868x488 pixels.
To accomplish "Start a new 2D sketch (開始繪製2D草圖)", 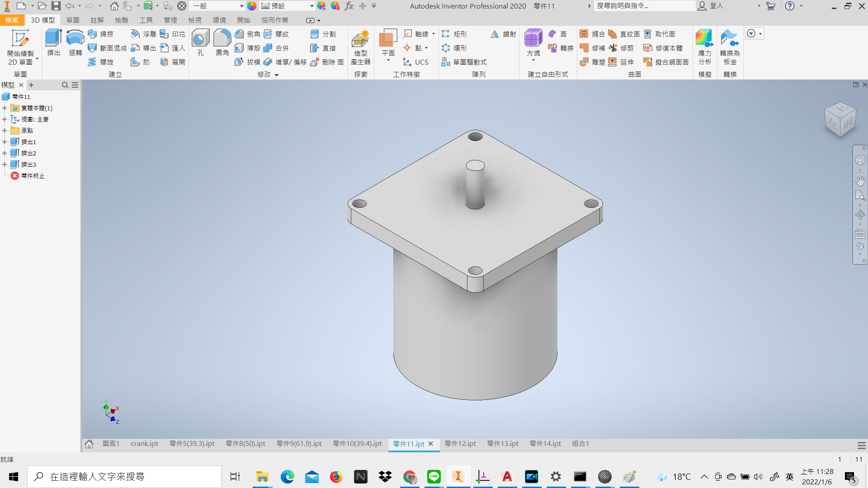I will [x=20, y=47].
